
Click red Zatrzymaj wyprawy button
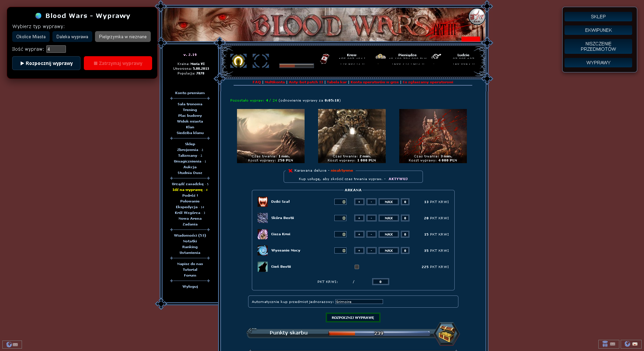click(x=118, y=63)
